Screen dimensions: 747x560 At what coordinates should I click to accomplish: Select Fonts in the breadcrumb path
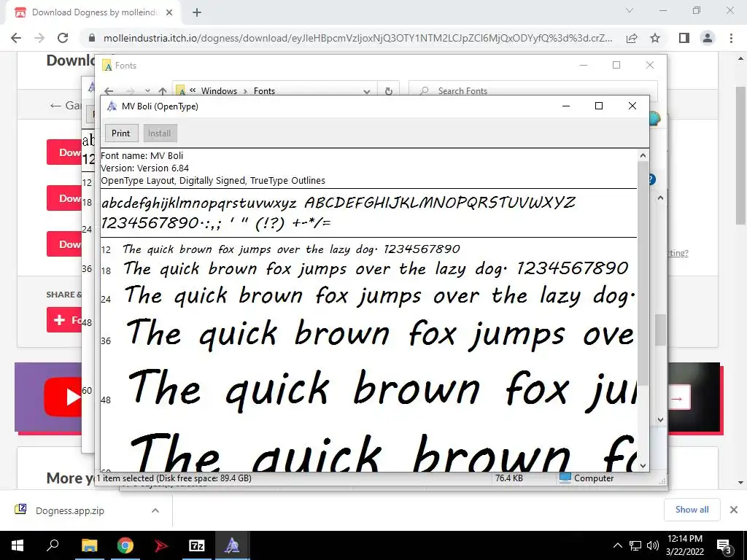coord(264,91)
